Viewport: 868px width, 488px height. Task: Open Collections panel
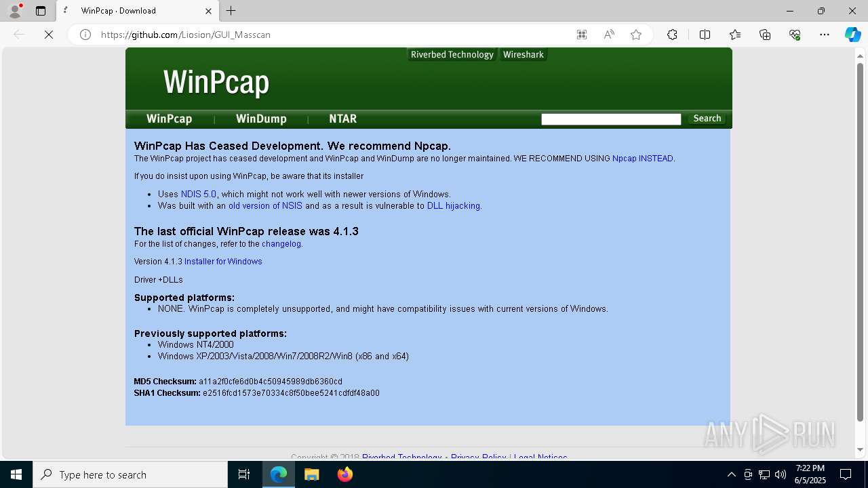coord(765,35)
